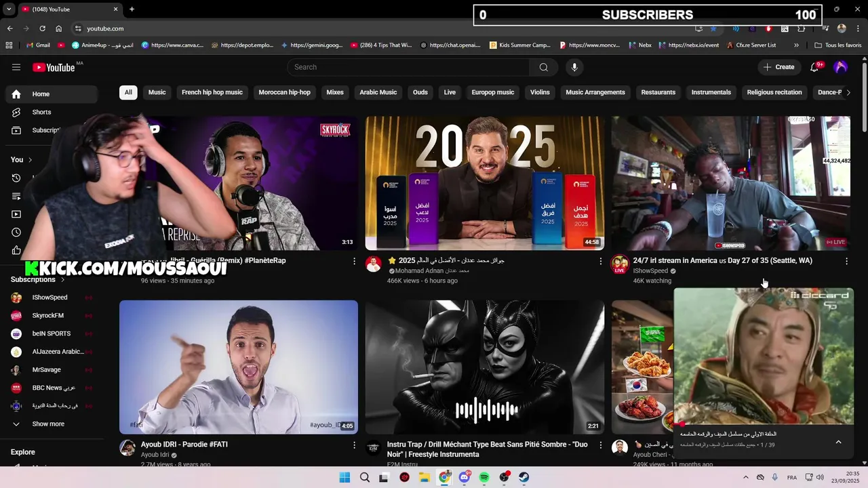Click Mohamad Adnan channel avatar
This screenshot has height=488, width=868.
point(374,264)
